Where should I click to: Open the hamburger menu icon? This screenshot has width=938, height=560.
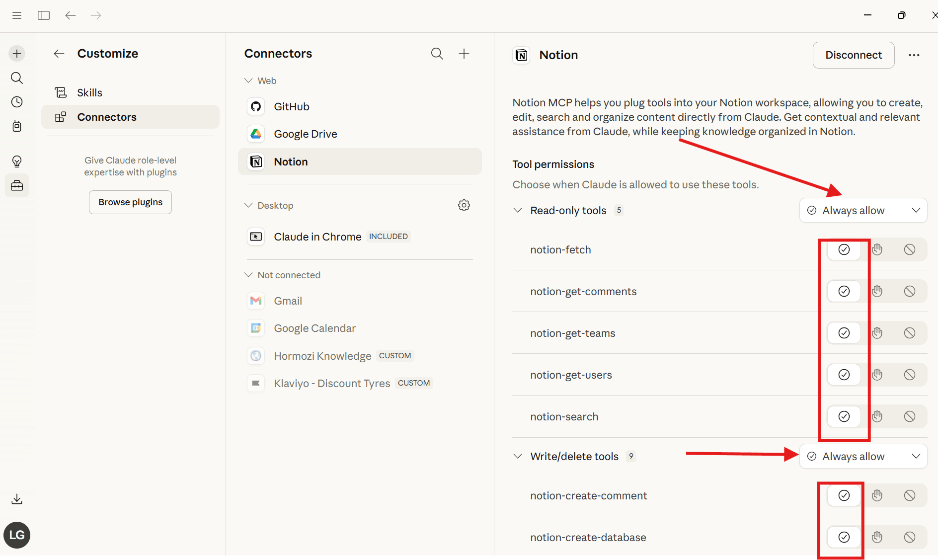click(x=17, y=15)
